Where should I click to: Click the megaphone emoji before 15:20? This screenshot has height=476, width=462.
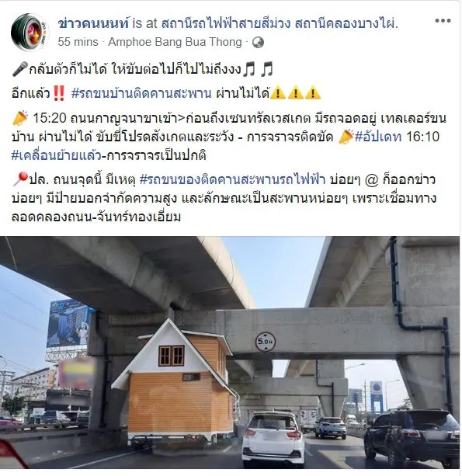20,118
